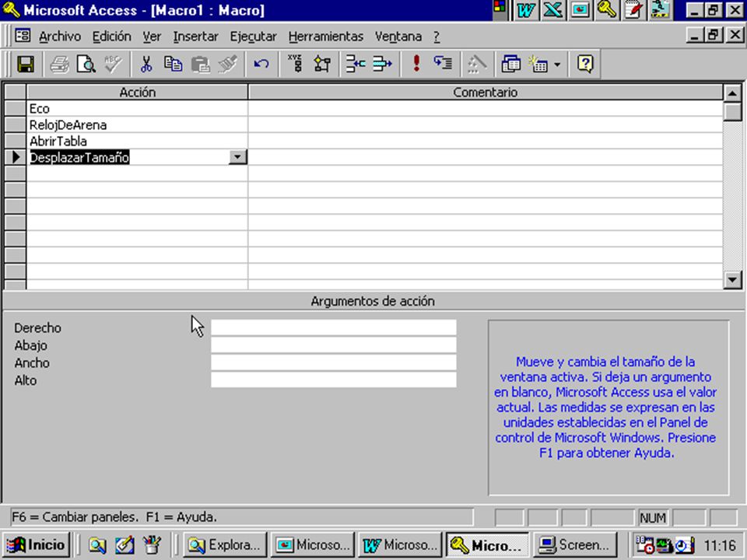Open Print Preview from the toolbar
This screenshot has width=747, height=560.
pyautogui.click(x=86, y=64)
